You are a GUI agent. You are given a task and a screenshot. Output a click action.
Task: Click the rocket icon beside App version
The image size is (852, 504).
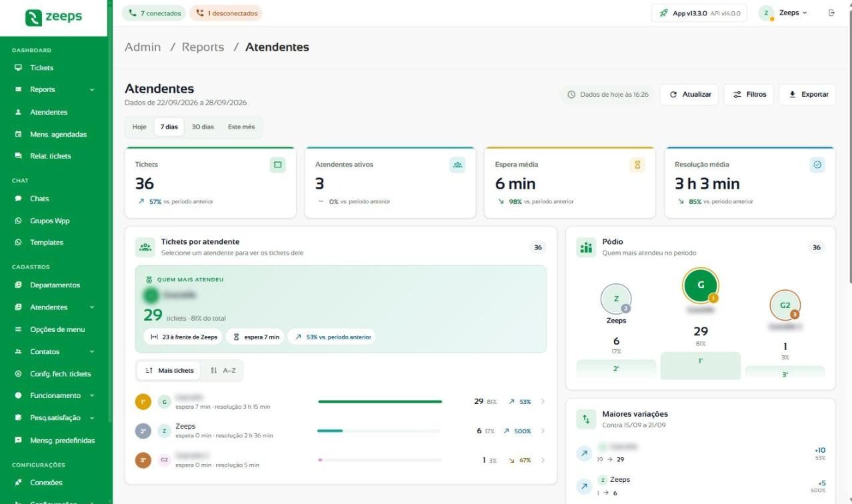663,13
